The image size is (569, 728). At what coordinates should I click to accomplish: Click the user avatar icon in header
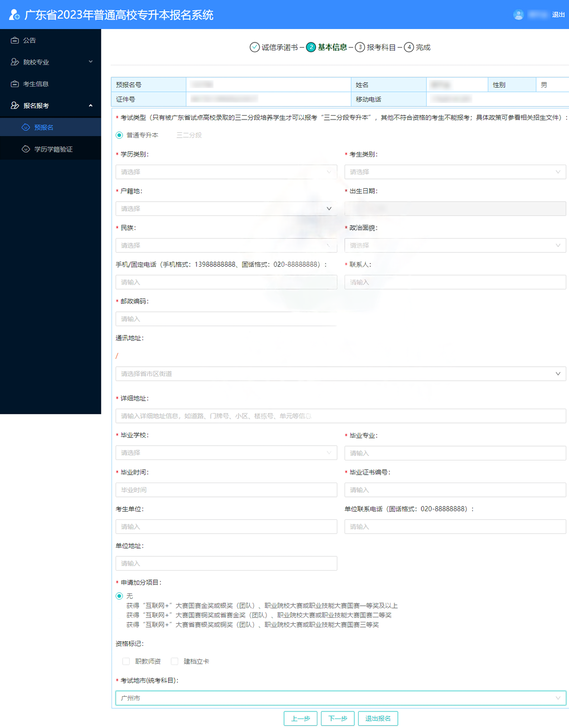click(x=518, y=15)
